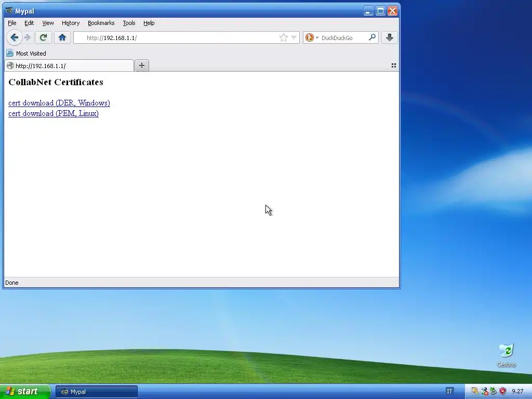Download the PEM Linux certificate link

point(54,113)
